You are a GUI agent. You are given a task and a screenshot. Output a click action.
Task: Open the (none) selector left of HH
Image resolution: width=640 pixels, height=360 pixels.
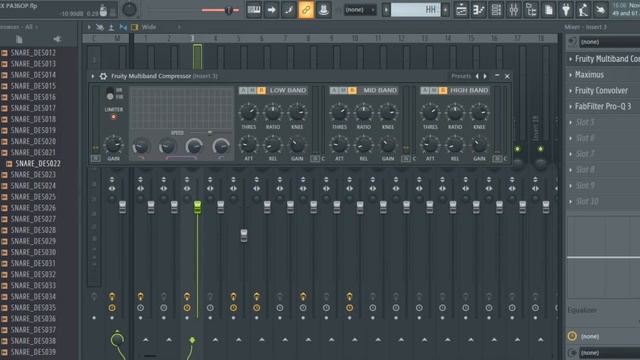pos(359,10)
